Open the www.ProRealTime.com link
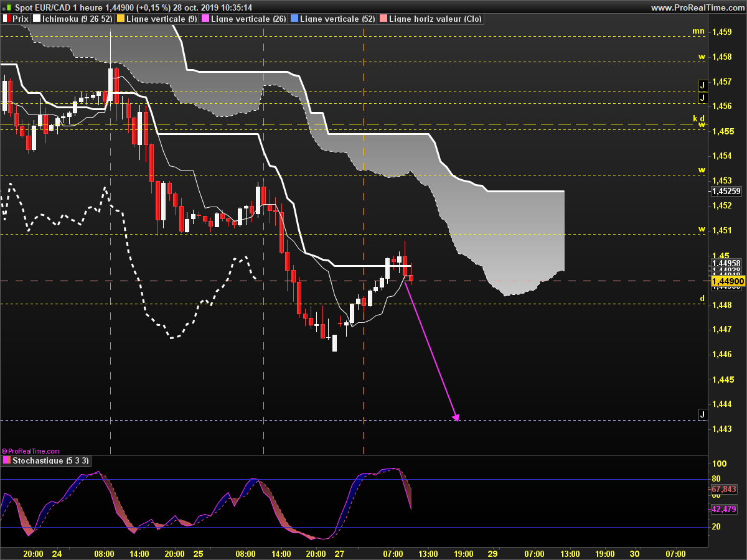The height and width of the screenshot is (560, 747). click(697, 7)
